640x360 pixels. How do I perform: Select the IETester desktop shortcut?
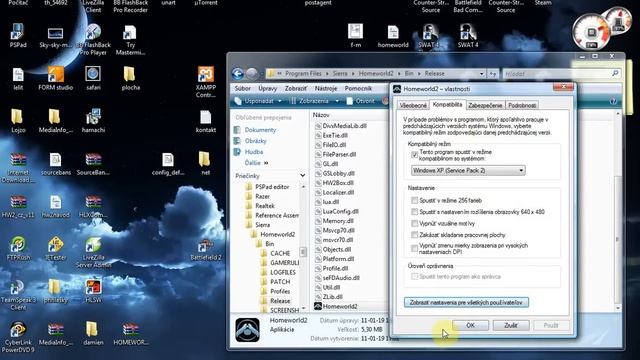[x=56, y=249]
